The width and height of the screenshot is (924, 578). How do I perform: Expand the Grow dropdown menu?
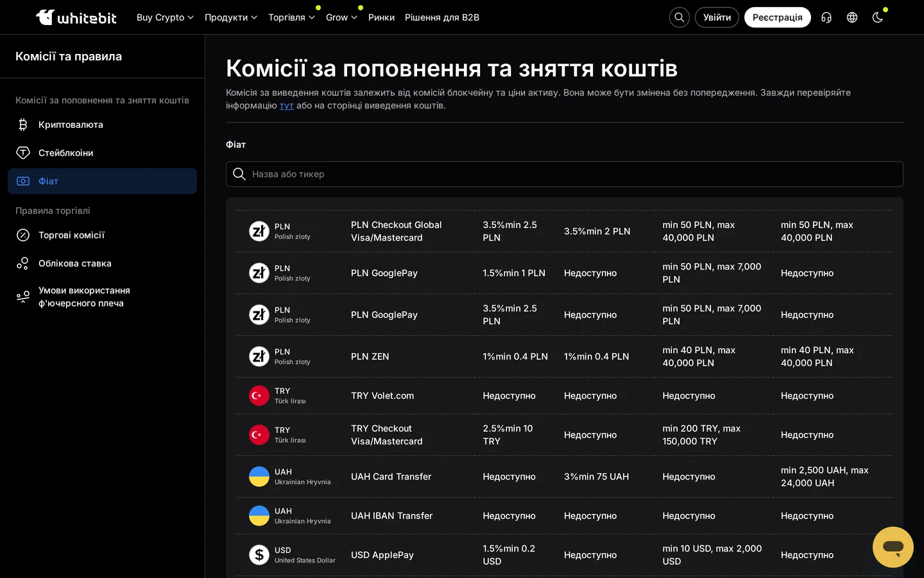[341, 17]
